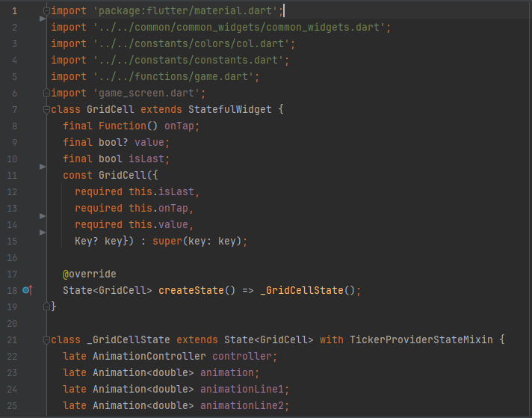Click the 'animation' variable on line 23
Screen dimensions: 532x418
pyautogui.click(x=227, y=373)
